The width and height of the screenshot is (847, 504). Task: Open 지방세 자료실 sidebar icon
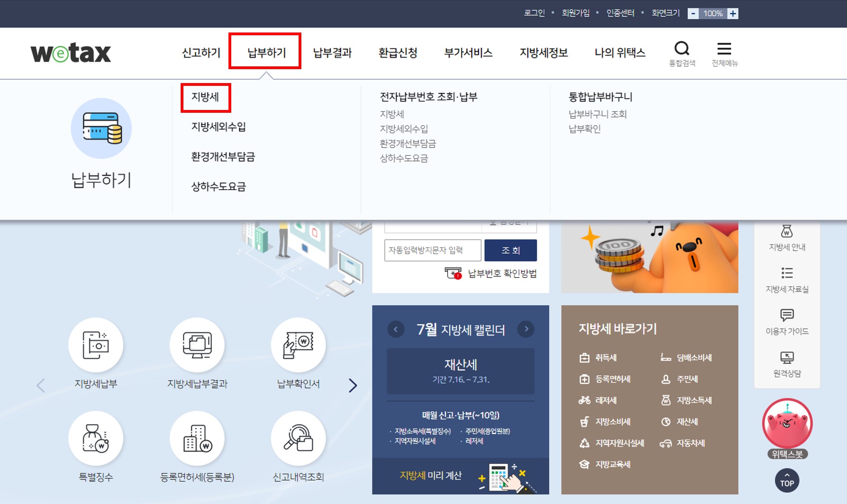pyautogui.click(x=787, y=280)
